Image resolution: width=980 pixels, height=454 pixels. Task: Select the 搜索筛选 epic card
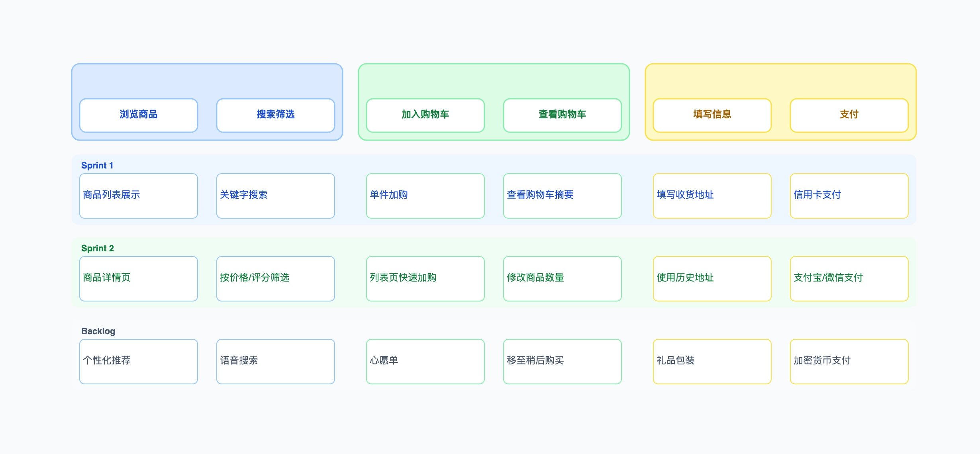275,115
